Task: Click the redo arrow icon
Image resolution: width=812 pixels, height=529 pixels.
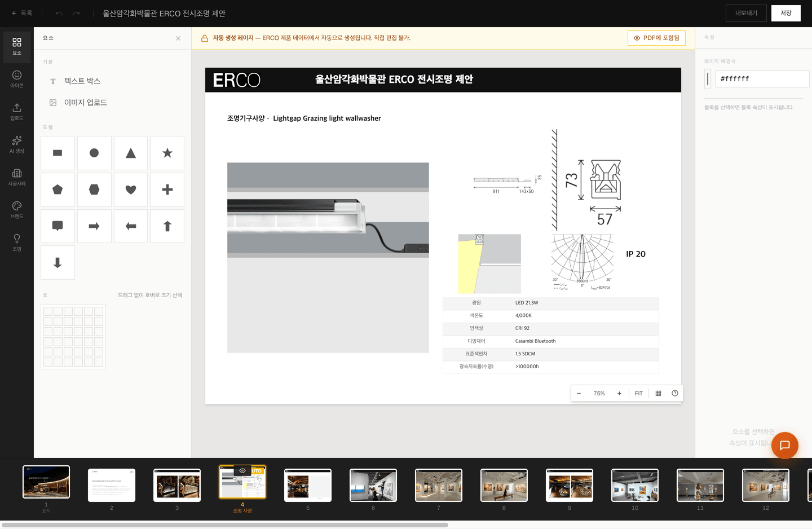Action: (x=76, y=13)
